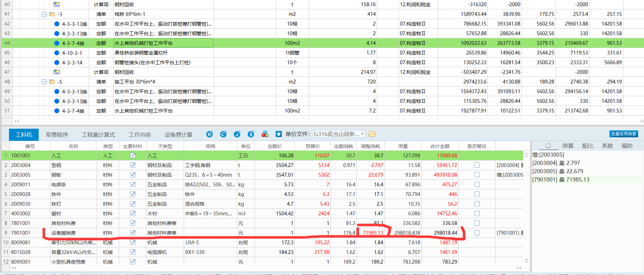Switch to the 系数 tab

[x=607, y=146]
